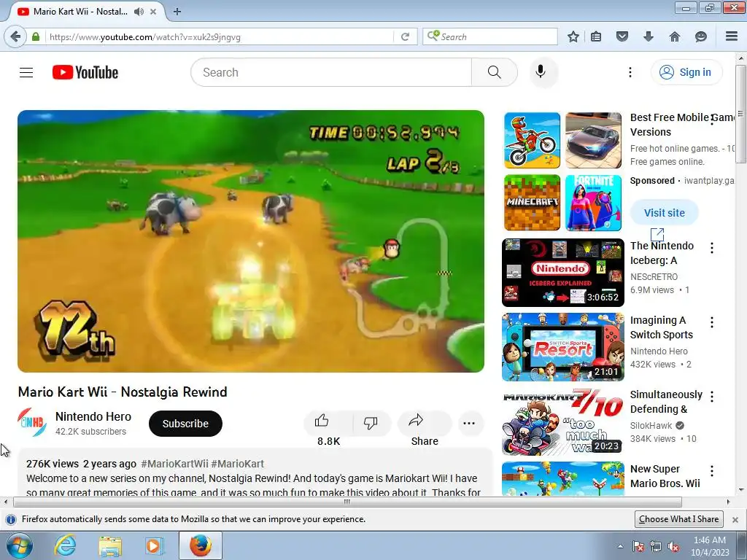Select the Mario Kart Wii tab
The width and height of the screenshot is (747, 560).
pos(80,12)
